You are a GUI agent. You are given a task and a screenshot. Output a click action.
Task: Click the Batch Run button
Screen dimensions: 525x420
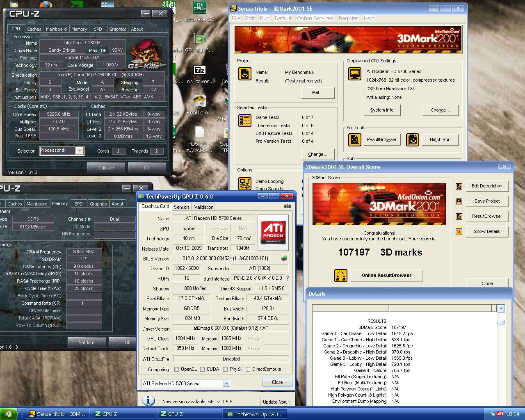click(440, 139)
